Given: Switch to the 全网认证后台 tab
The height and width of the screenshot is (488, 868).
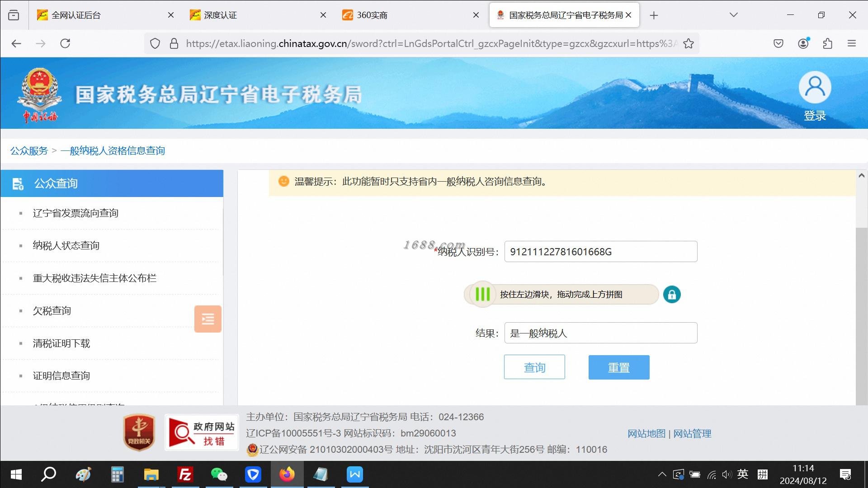Looking at the screenshot, I should 105,15.
